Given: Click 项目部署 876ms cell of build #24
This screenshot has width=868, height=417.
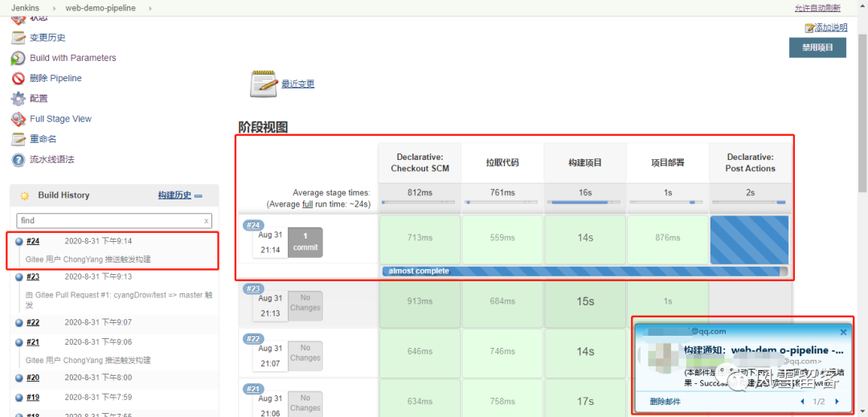Looking at the screenshot, I should 668,238.
